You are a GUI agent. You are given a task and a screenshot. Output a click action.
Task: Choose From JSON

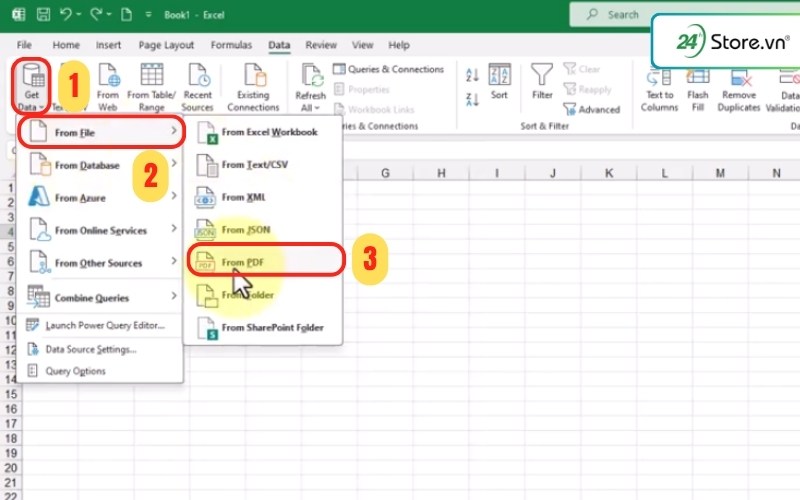(263, 230)
